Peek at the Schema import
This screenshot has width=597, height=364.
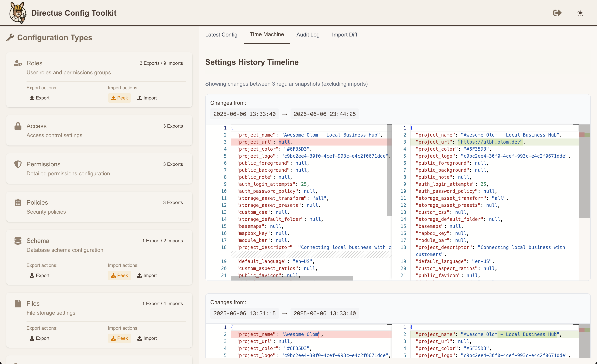[119, 275]
